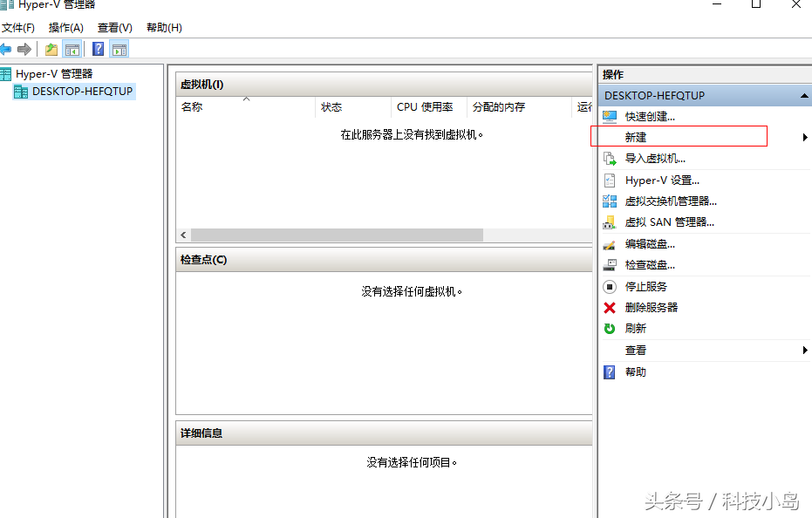Collapse the DESKTOP-HEFQTUP actions section

[804, 95]
